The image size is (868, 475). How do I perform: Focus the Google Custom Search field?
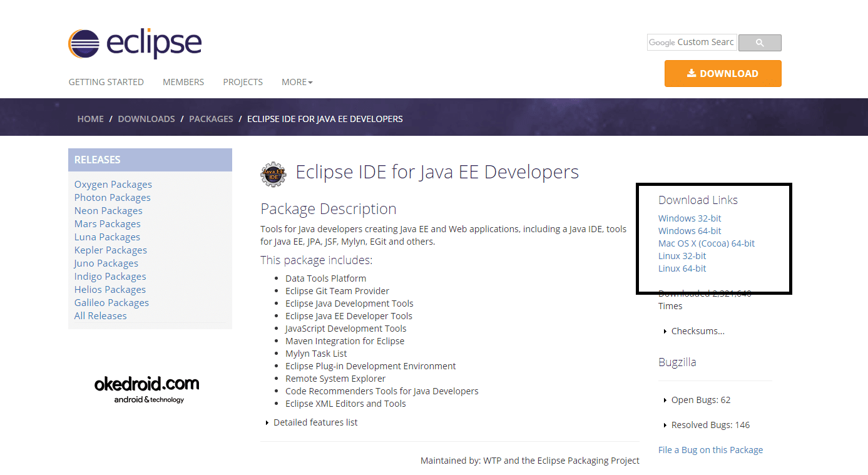692,43
